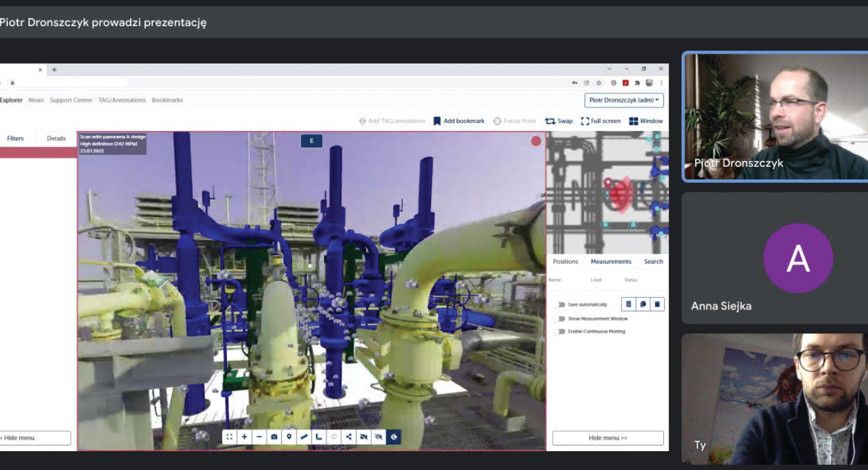The height and width of the screenshot is (470, 868).
Task: Click the minimap plant overview thumbnail
Action: pyautogui.click(x=606, y=192)
